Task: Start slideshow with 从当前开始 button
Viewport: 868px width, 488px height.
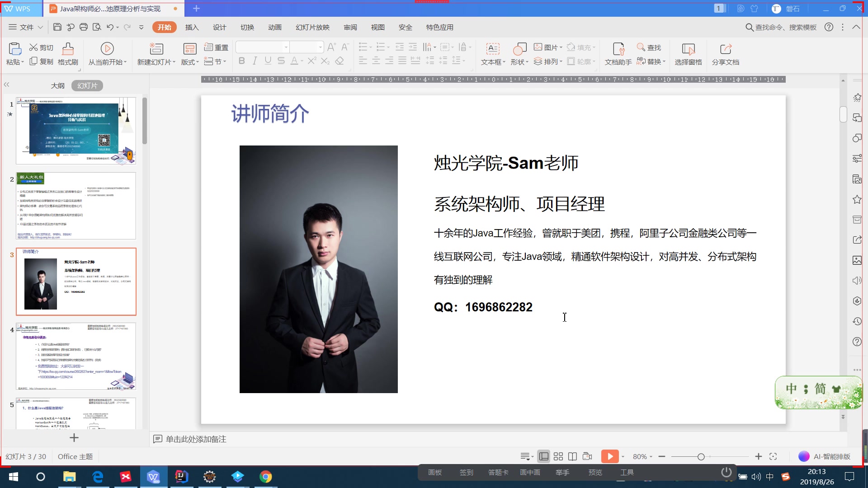Action: (107, 53)
